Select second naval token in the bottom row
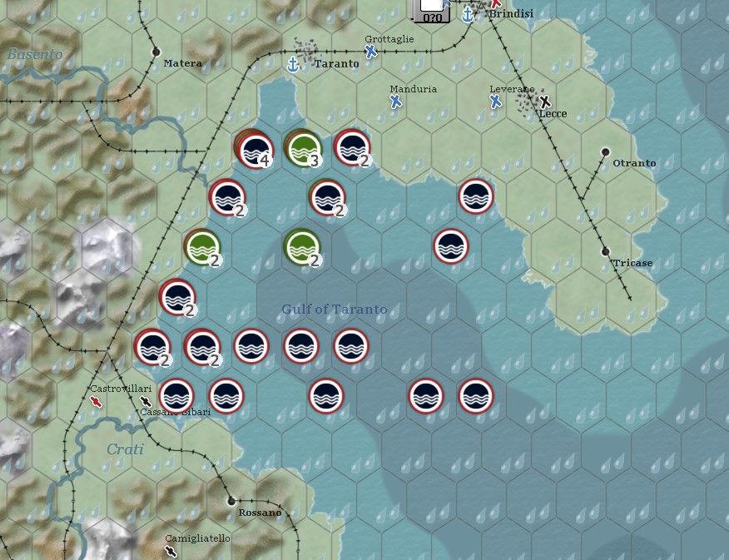The width and height of the screenshot is (729, 560). [x=226, y=396]
